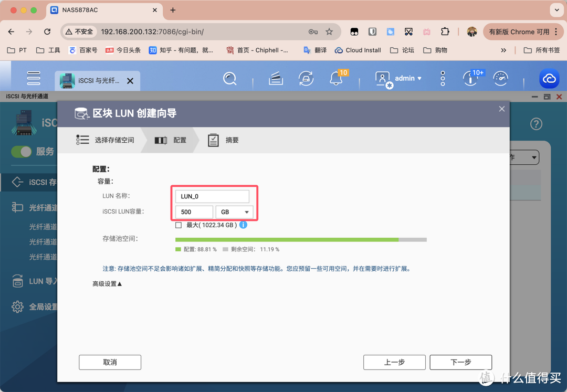Click the Fibre Channel sidebar icon
The width and height of the screenshot is (567, 392).
point(17,207)
